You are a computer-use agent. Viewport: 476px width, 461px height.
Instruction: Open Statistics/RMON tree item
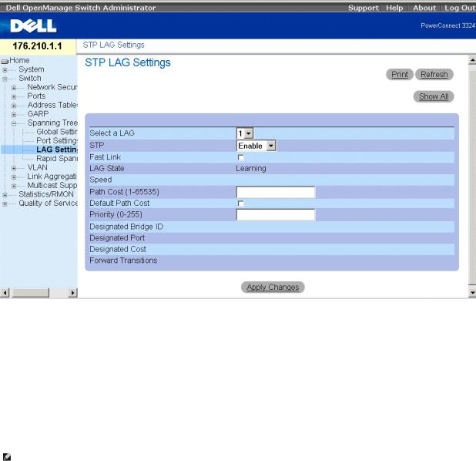(46, 193)
